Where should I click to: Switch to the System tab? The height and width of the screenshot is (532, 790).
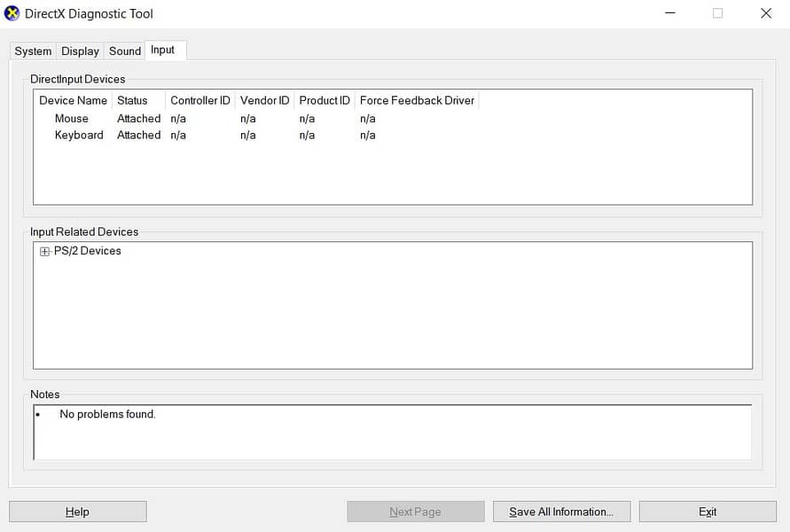33,51
